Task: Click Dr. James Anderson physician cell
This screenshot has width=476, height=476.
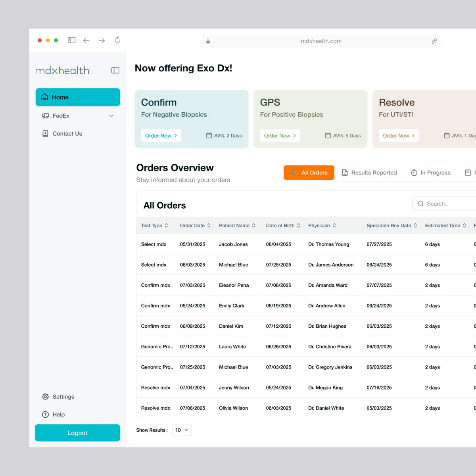Action: pyautogui.click(x=331, y=265)
